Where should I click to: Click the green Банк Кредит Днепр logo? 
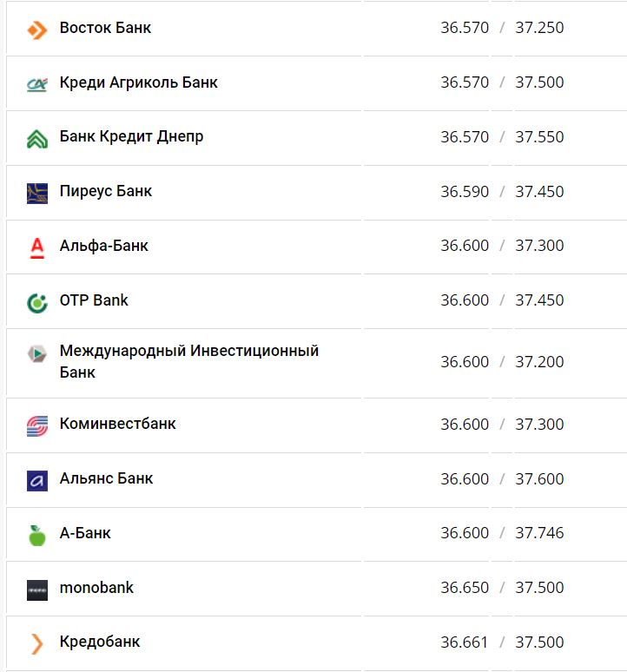tap(36, 139)
